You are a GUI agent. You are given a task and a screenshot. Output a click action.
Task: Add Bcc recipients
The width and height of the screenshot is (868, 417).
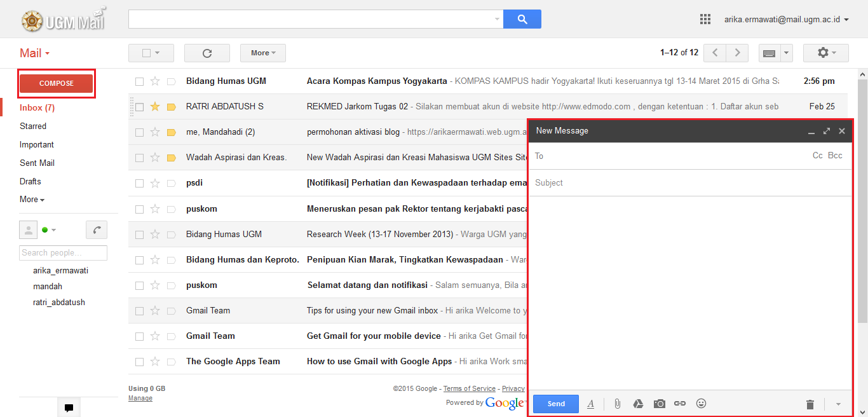(835, 156)
